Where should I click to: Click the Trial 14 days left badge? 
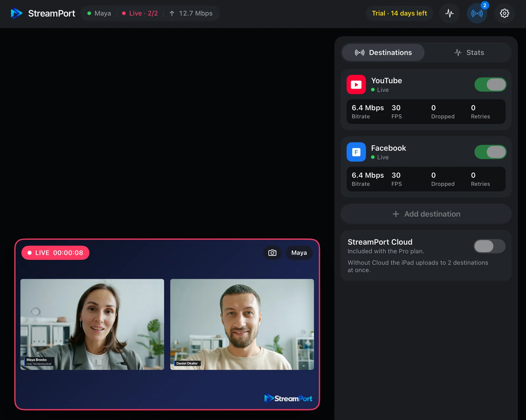point(399,13)
